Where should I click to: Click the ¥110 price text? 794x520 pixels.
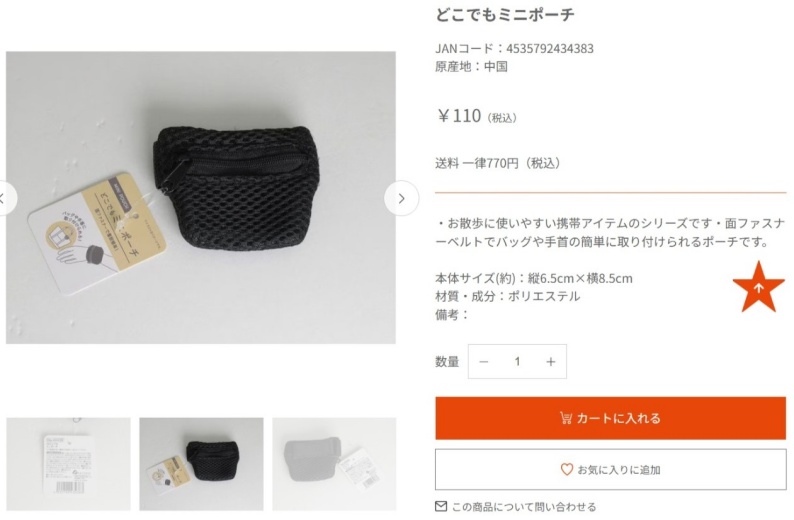[x=459, y=116]
